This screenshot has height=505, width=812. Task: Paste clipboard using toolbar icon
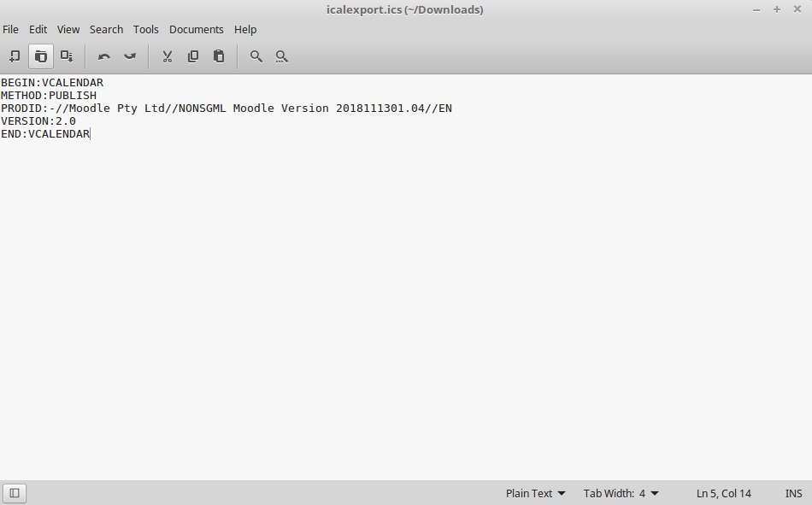click(x=219, y=56)
